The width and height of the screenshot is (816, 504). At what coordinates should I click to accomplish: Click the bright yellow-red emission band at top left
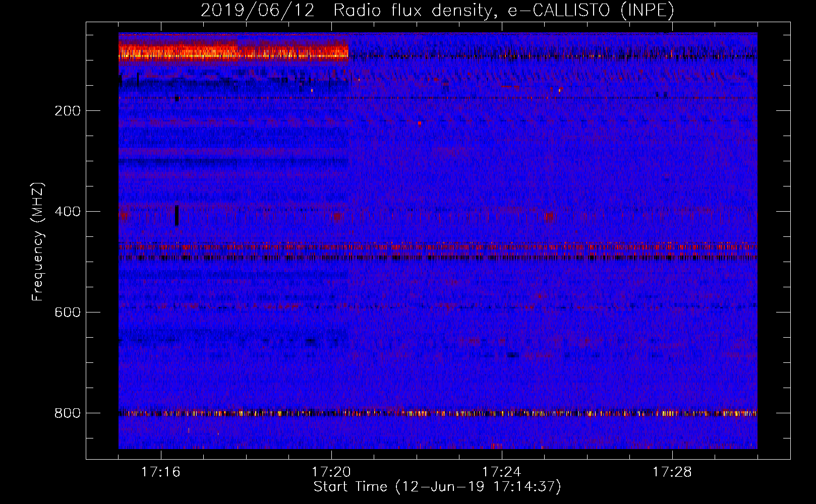(x=234, y=52)
